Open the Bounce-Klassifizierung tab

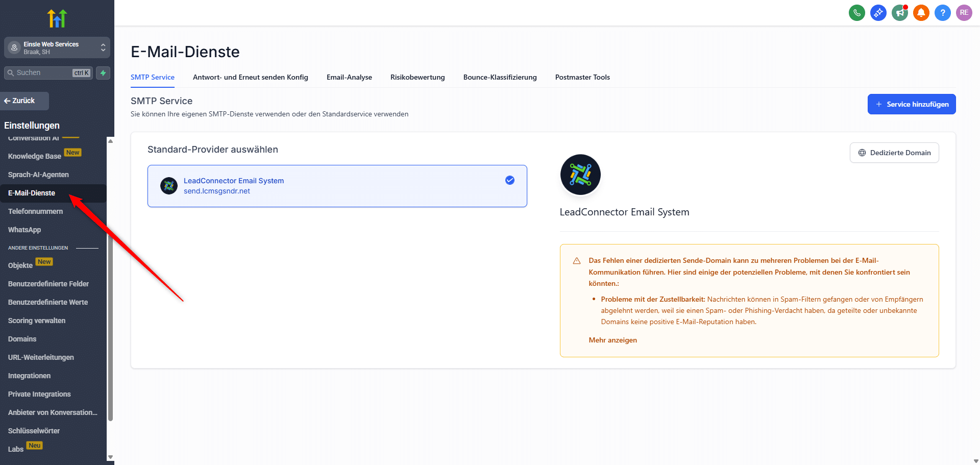pos(500,77)
